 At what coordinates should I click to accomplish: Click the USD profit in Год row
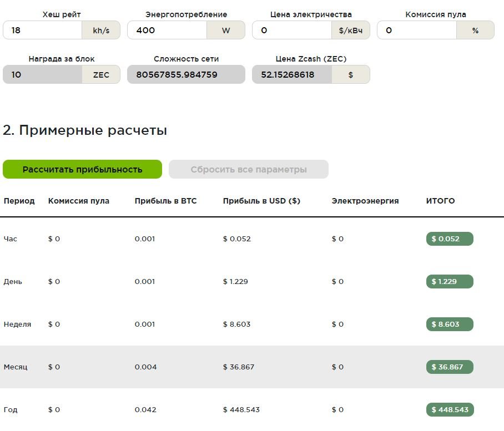point(241,409)
